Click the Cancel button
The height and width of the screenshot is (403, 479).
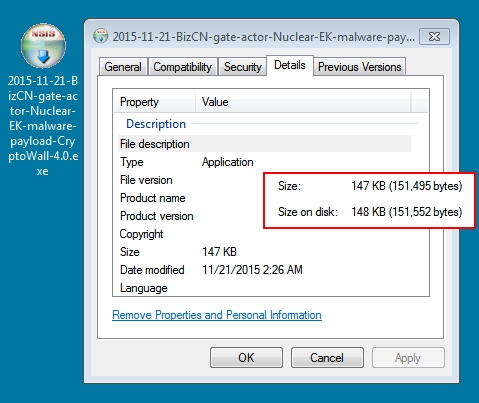tap(327, 358)
